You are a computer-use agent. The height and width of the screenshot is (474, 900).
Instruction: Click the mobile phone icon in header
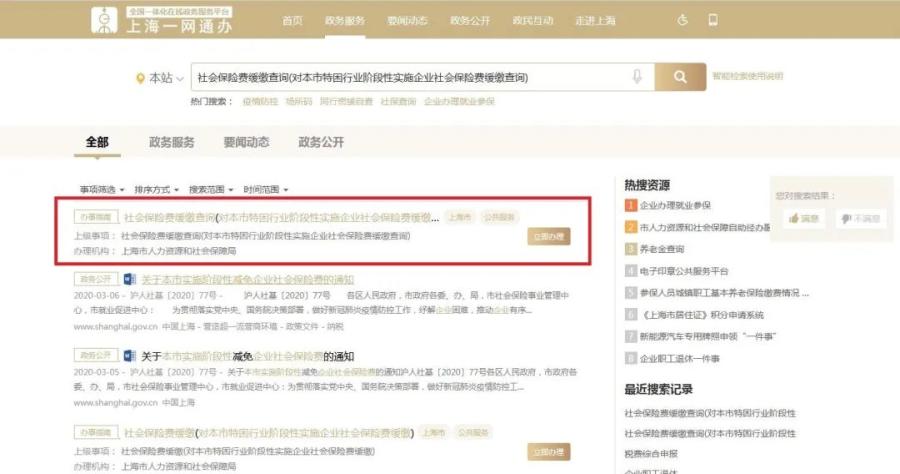pyautogui.click(x=713, y=20)
